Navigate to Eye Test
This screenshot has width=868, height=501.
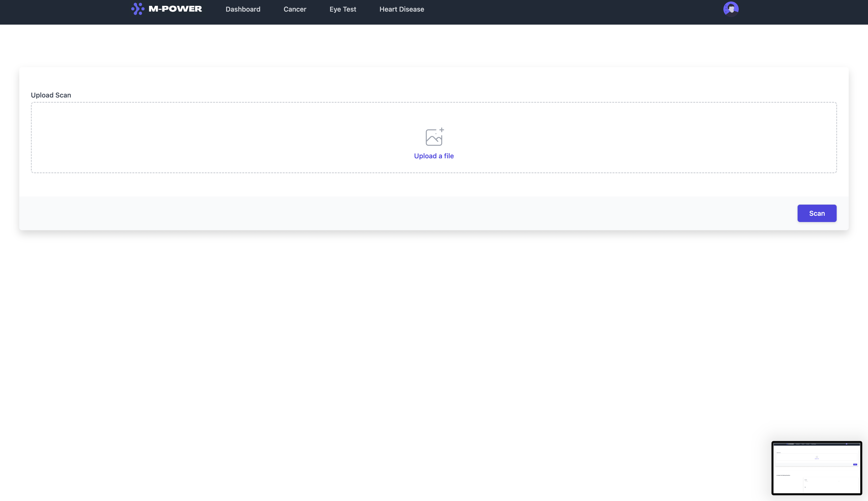click(x=342, y=9)
